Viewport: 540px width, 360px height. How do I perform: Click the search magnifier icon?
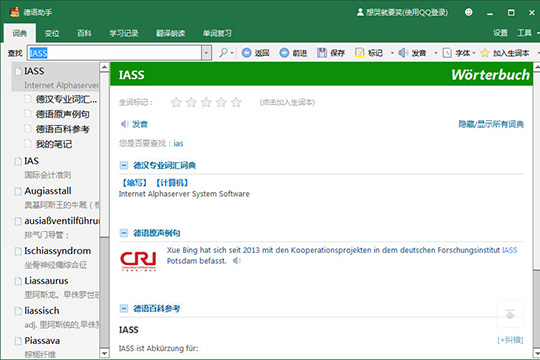[x=224, y=52]
